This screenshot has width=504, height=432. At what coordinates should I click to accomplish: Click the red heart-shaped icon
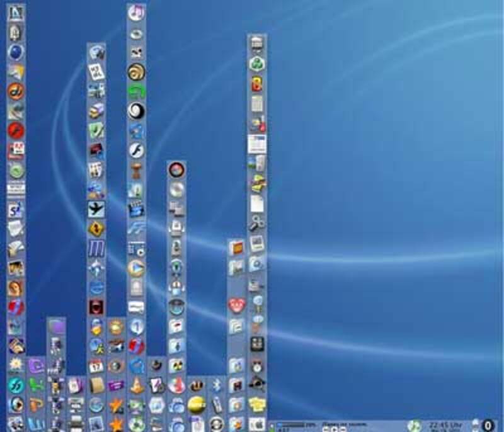(x=237, y=305)
